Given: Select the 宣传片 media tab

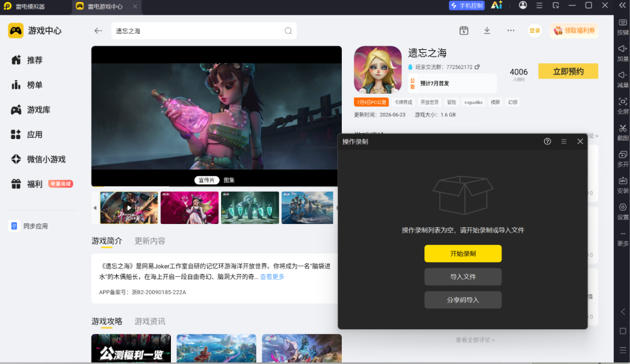Looking at the screenshot, I should [x=207, y=180].
